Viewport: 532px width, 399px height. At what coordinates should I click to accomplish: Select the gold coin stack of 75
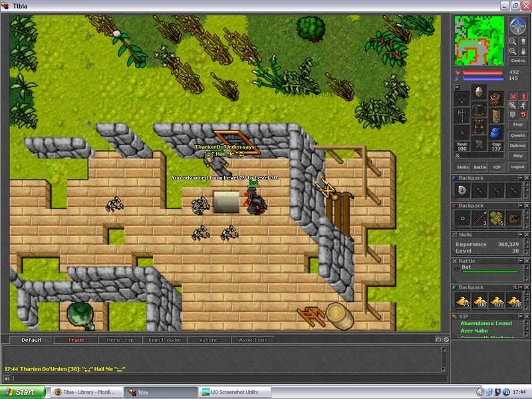(x=462, y=301)
